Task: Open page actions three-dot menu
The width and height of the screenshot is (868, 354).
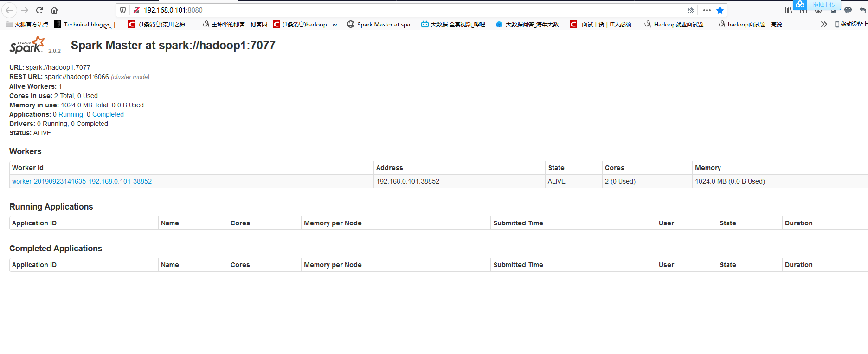Action: [x=707, y=10]
